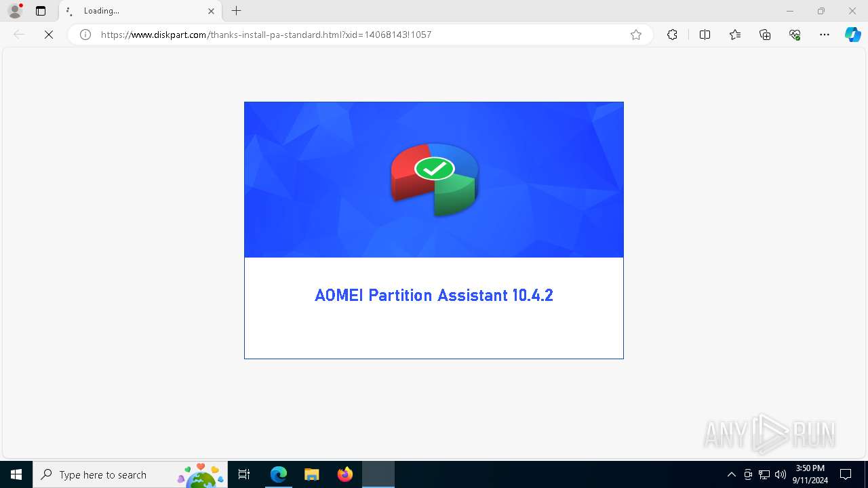Open the Windows Start menu
868x488 pixels.
point(16,474)
